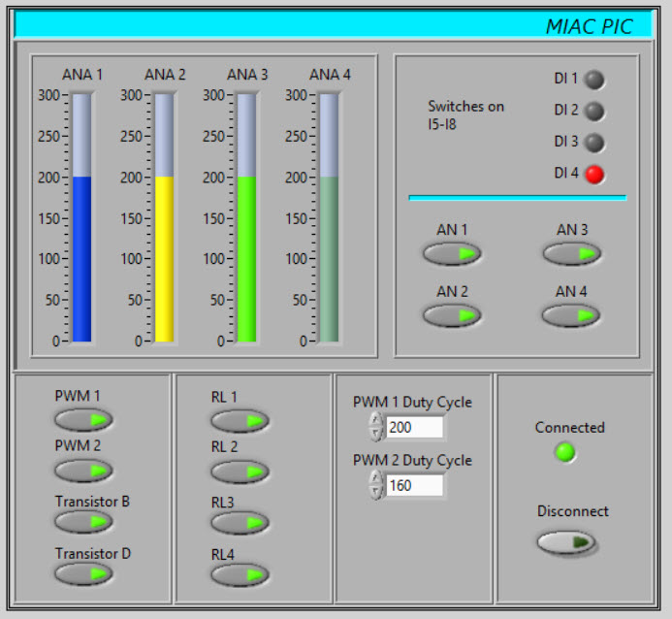
Task: Click the DI 2 indicator LED
Action: tap(594, 112)
